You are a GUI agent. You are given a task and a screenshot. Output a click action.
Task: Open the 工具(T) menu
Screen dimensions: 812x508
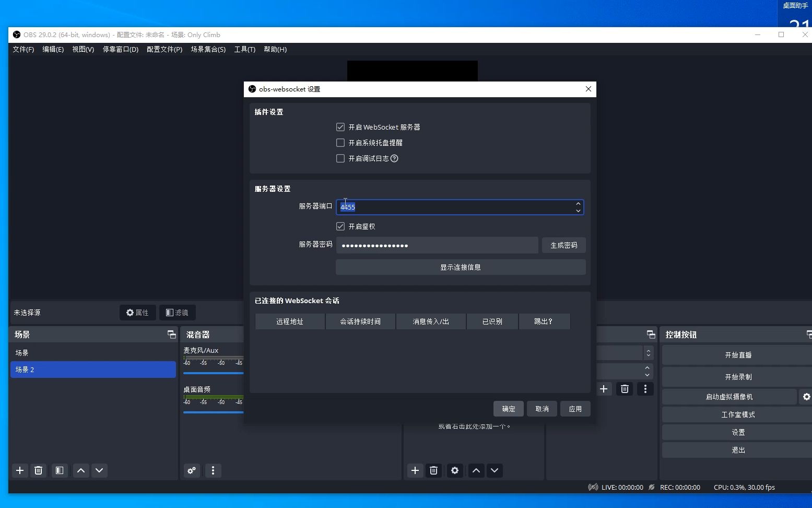click(x=245, y=49)
